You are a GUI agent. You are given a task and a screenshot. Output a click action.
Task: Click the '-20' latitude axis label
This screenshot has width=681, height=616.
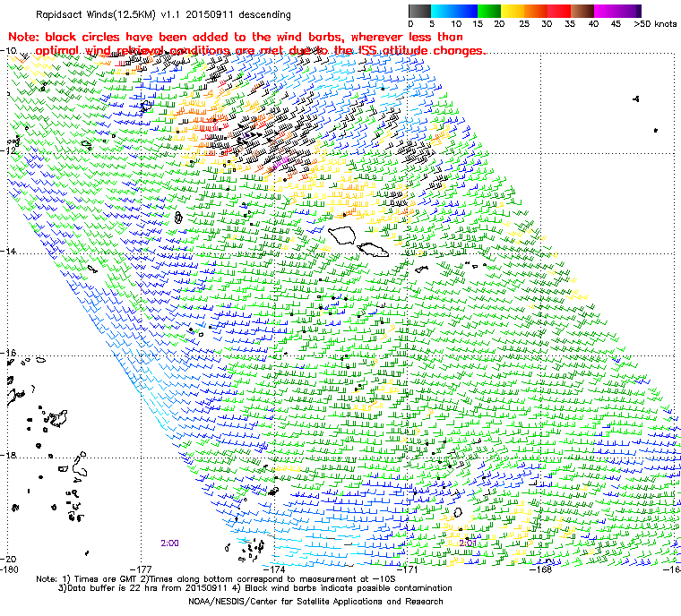coord(8,559)
